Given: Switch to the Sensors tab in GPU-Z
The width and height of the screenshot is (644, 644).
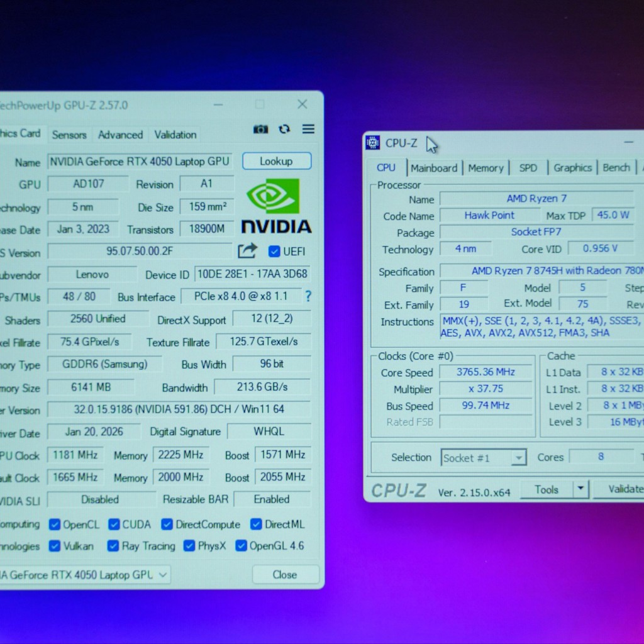Looking at the screenshot, I should (69, 135).
